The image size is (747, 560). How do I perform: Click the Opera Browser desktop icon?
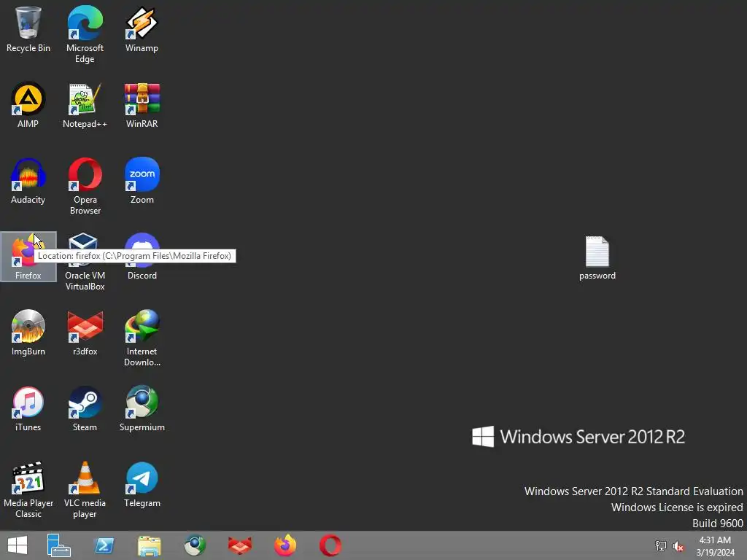pos(85,186)
